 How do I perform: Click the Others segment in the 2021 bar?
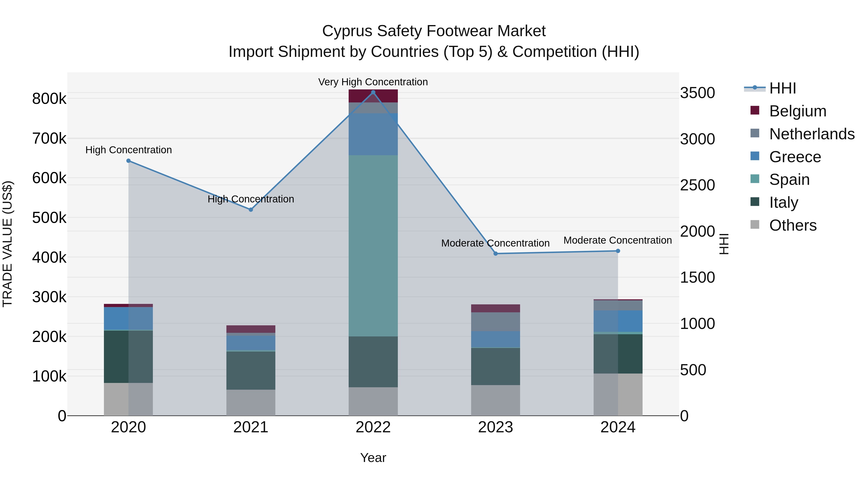(251, 403)
